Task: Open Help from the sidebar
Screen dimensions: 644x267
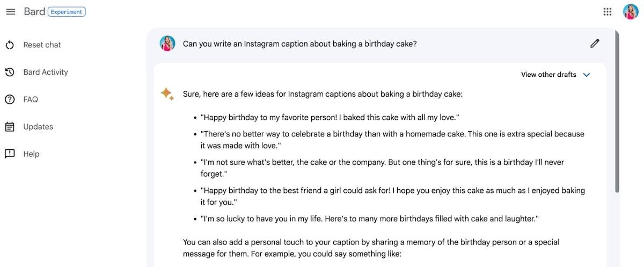Action: click(x=31, y=154)
